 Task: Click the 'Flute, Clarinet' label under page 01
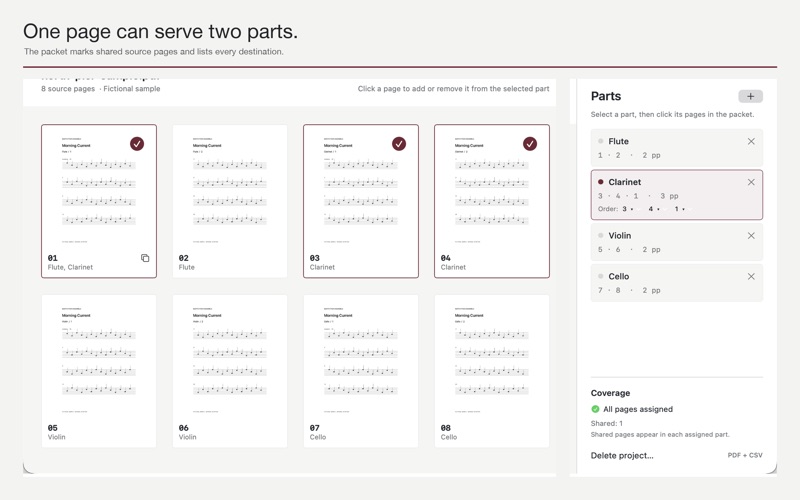(70, 267)
